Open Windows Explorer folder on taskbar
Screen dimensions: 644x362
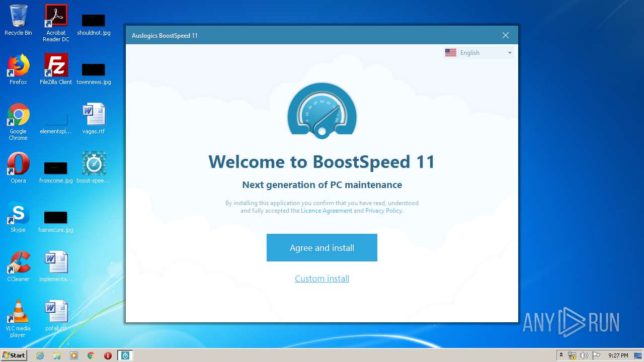click(57, 355)
